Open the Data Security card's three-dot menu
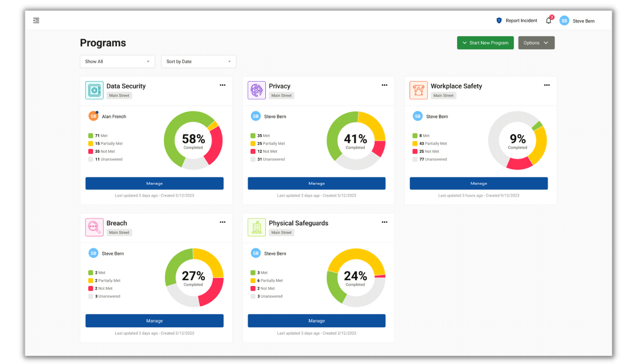Screen dimensions: 637x364 pos(222,85)
